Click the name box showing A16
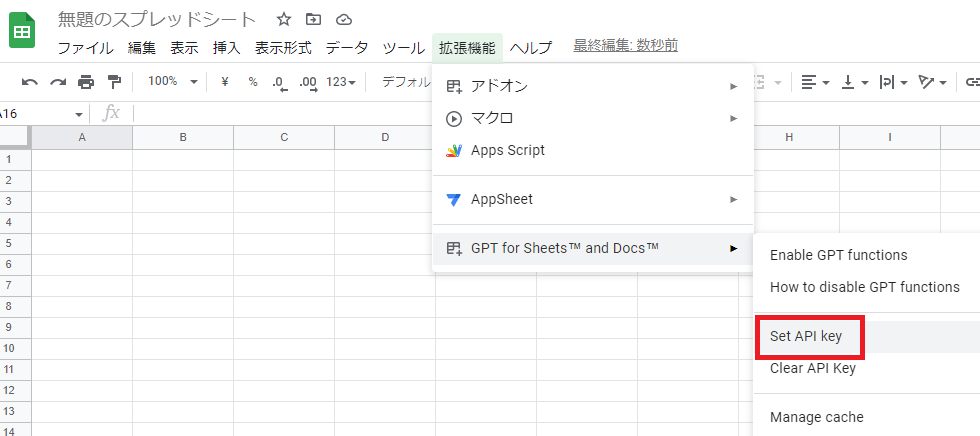 (x=38, y=114)
